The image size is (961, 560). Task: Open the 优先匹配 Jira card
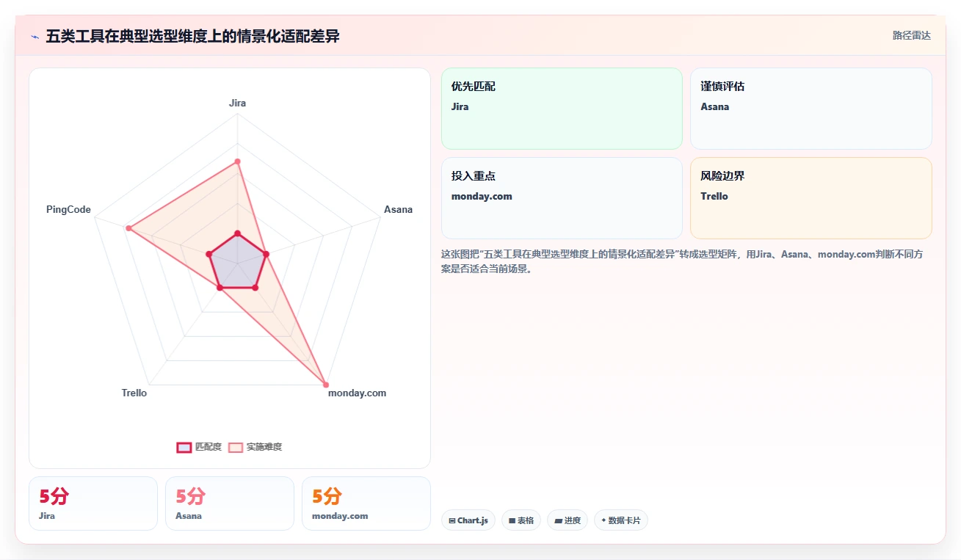click(x=562, y=109)
